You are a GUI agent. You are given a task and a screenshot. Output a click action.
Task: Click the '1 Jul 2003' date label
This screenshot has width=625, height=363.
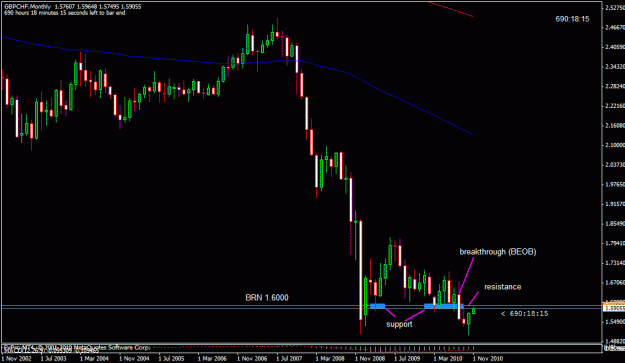point(53,358)
